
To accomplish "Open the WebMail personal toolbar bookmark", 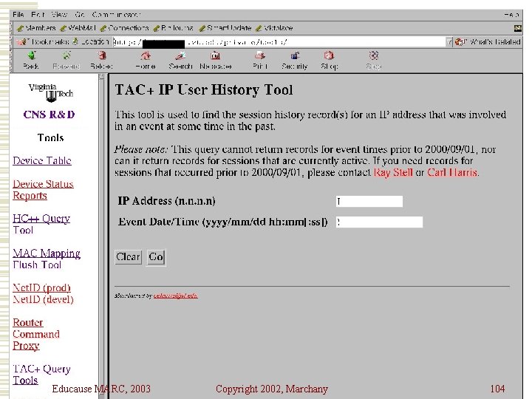I will pos(78,28).
